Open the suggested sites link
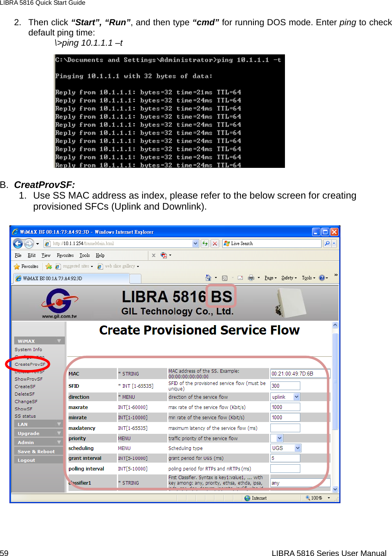This screenshot has width=392, height=556. pos(74,266)
